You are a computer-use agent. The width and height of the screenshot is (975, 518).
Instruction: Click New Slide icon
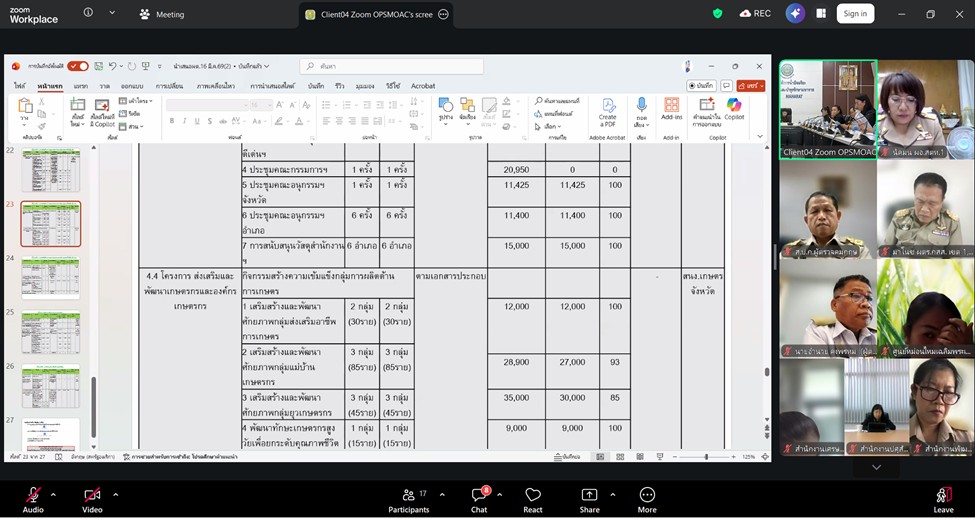point(78,105)
